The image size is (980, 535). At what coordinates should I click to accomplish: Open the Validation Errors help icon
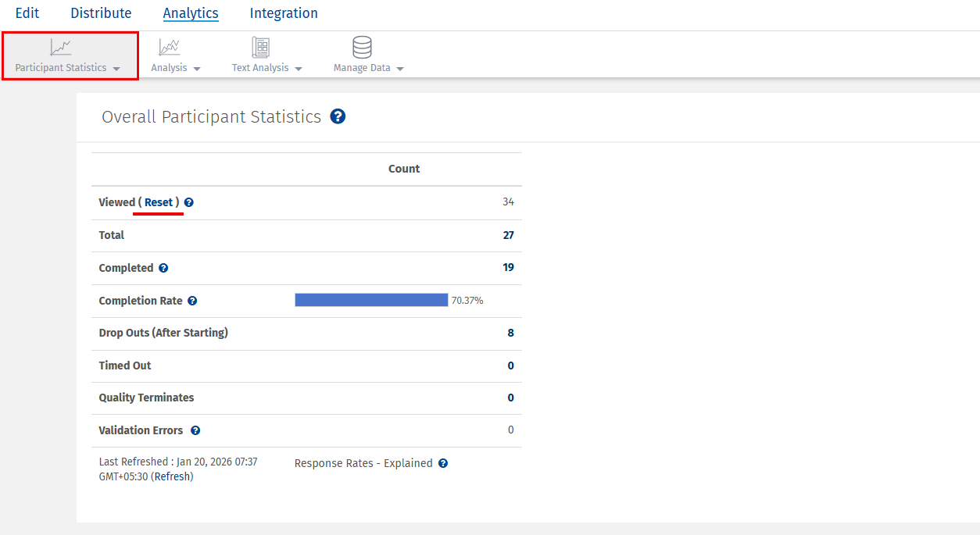click(195, 430)
